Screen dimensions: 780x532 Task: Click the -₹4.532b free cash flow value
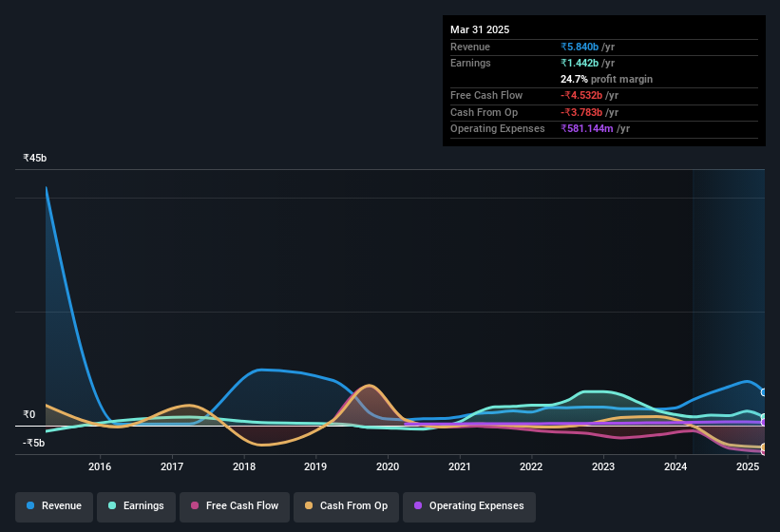click(x=581, y=95)
